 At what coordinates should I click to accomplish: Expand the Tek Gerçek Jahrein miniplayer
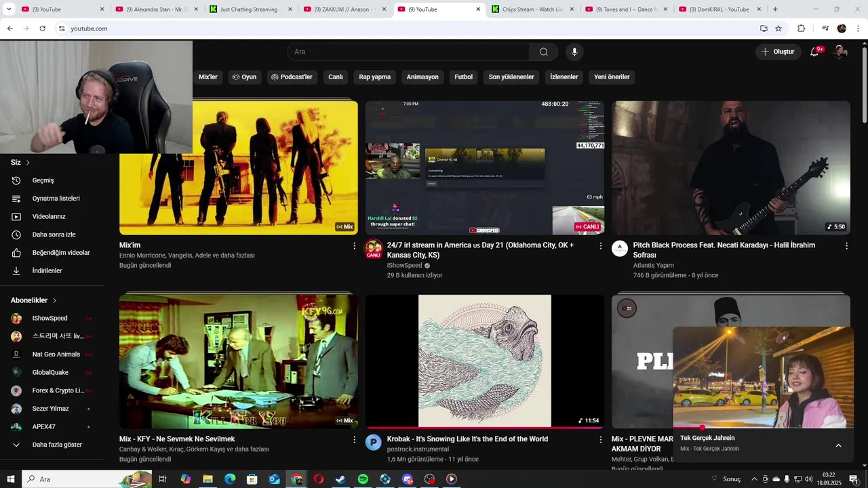tap(838, 445)
